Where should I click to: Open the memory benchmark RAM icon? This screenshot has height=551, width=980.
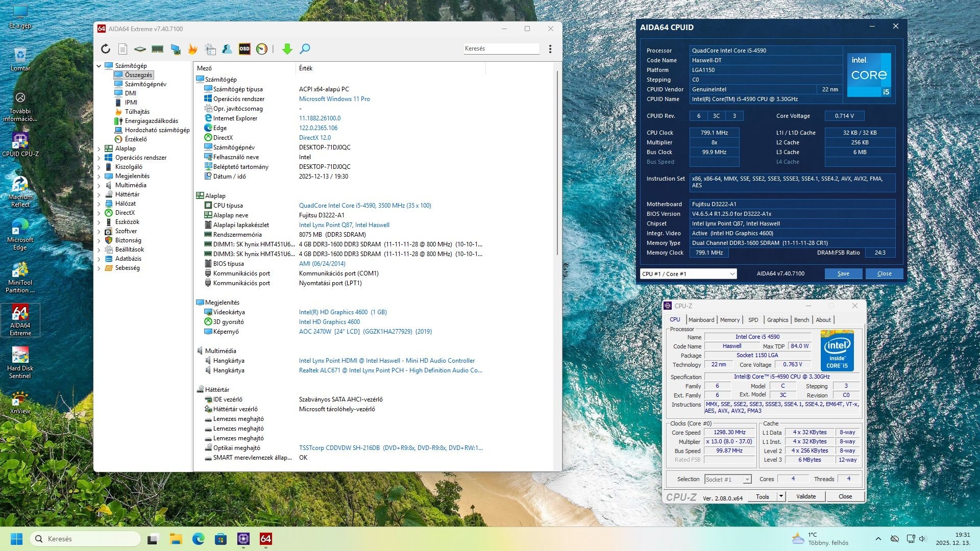(157, 49)
